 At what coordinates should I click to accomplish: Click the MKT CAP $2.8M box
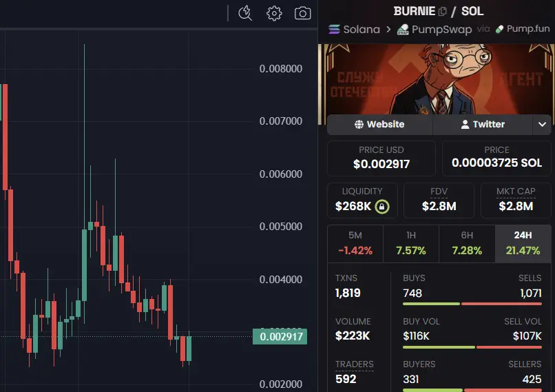[x=516, y=200]
